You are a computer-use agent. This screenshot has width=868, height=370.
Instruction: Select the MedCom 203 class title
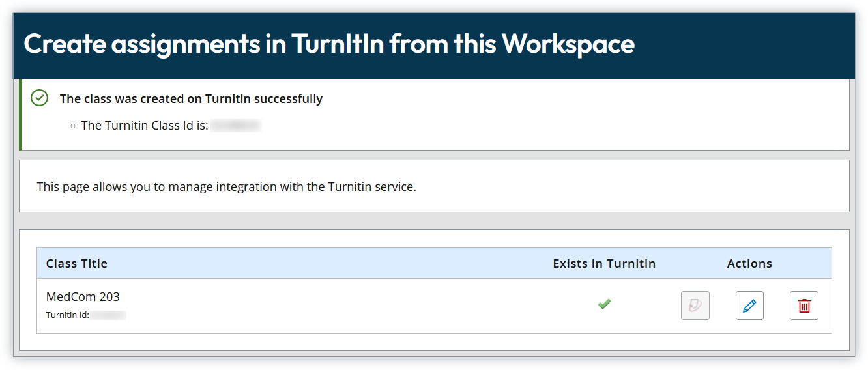click(x=83, y=296)
